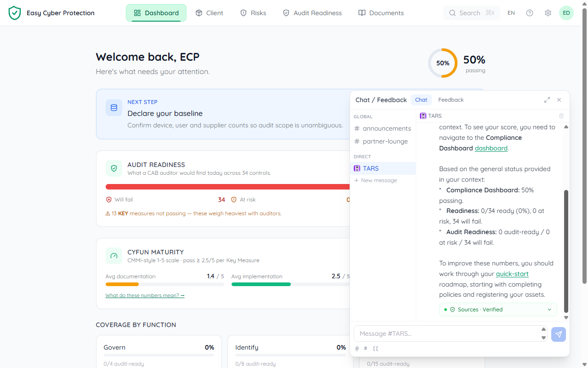Viewport: 588px width, 368px height.
Task: Click the 'Welcome back, ECP' heading
Action: (x=147, y=57)
